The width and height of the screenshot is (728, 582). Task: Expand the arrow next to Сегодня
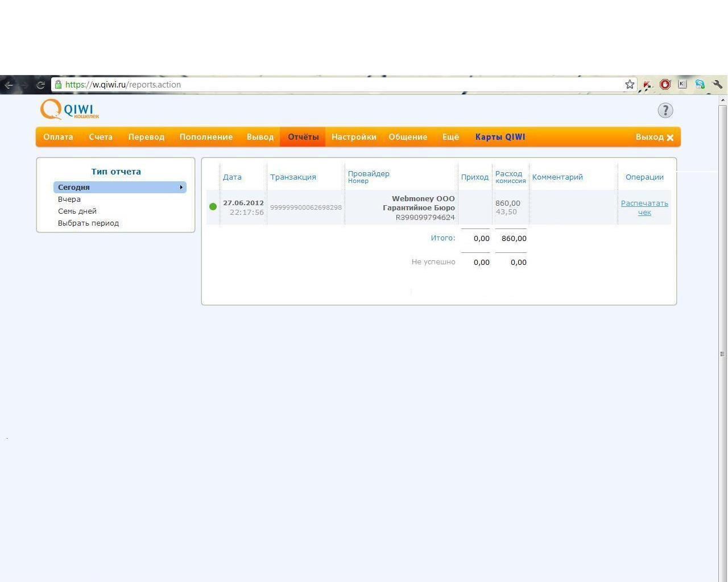pos(181,187)
